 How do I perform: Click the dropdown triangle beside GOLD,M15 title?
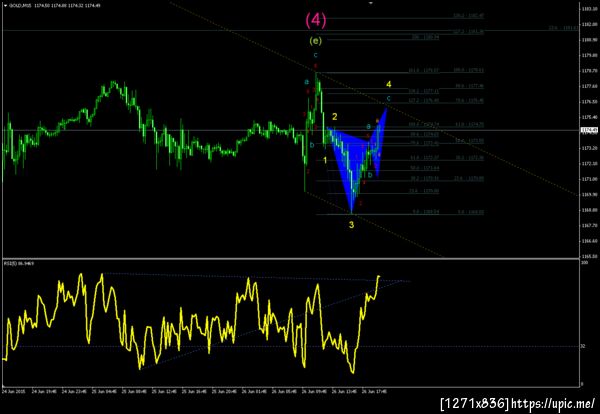[5, 6]
